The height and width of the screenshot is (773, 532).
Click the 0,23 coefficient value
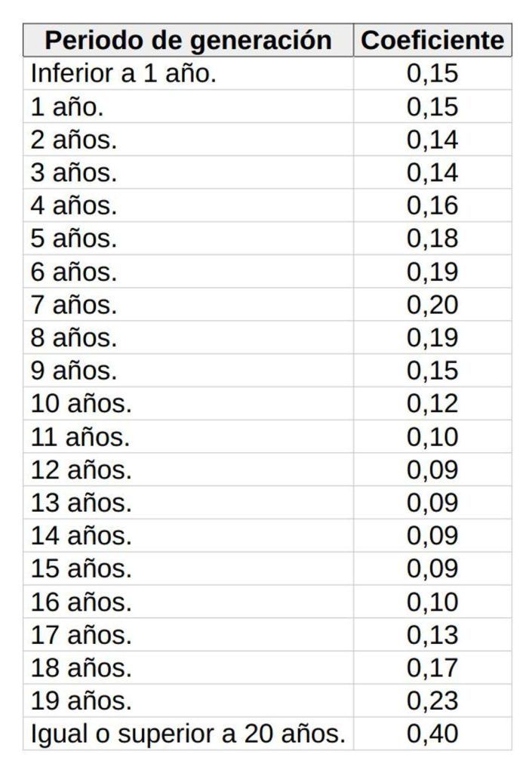tap(432, 701)
